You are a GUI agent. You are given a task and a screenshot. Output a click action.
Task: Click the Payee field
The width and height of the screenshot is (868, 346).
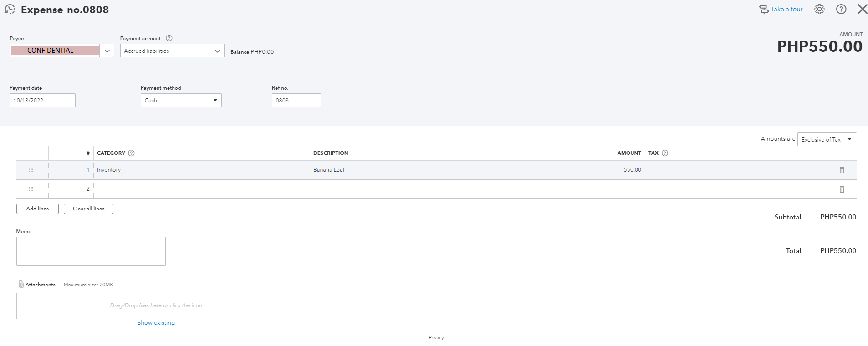(x=55, y=51)
